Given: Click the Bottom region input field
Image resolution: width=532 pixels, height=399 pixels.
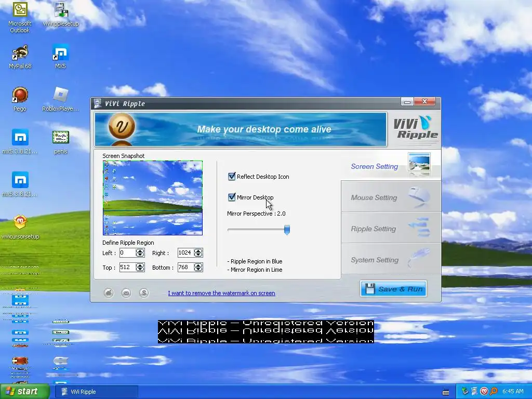Looking at the screenshot, I should (186, 268).
